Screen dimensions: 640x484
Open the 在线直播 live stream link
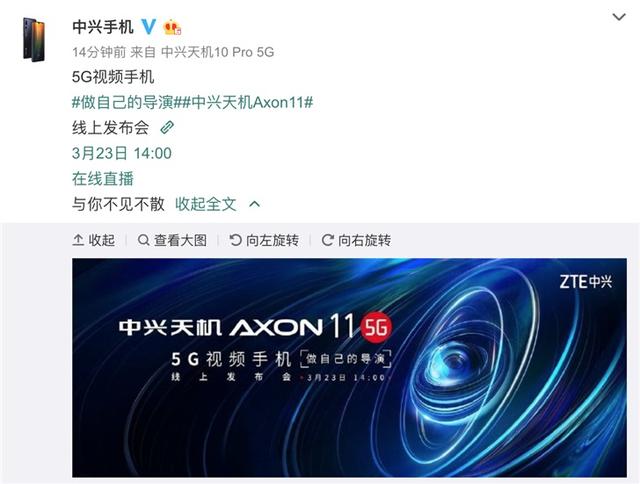coord(103,179)
